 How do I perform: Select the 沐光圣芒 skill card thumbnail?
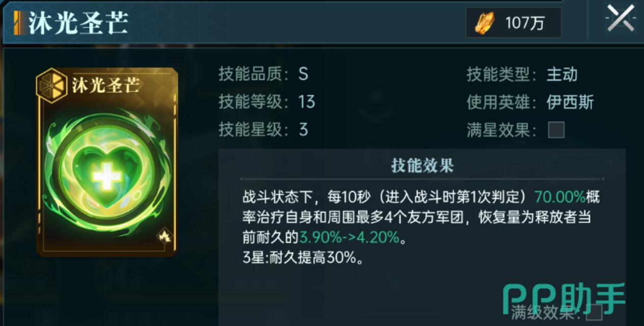107,162
